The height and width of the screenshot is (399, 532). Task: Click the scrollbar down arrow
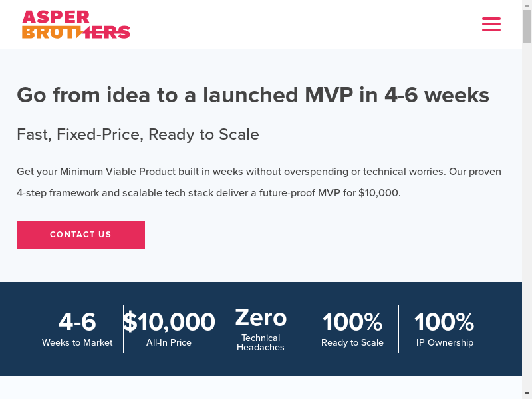click(x=527, y=394)
